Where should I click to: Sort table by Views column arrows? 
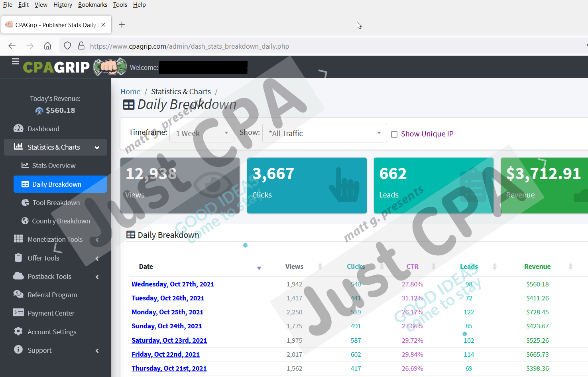tap(320, 266)
